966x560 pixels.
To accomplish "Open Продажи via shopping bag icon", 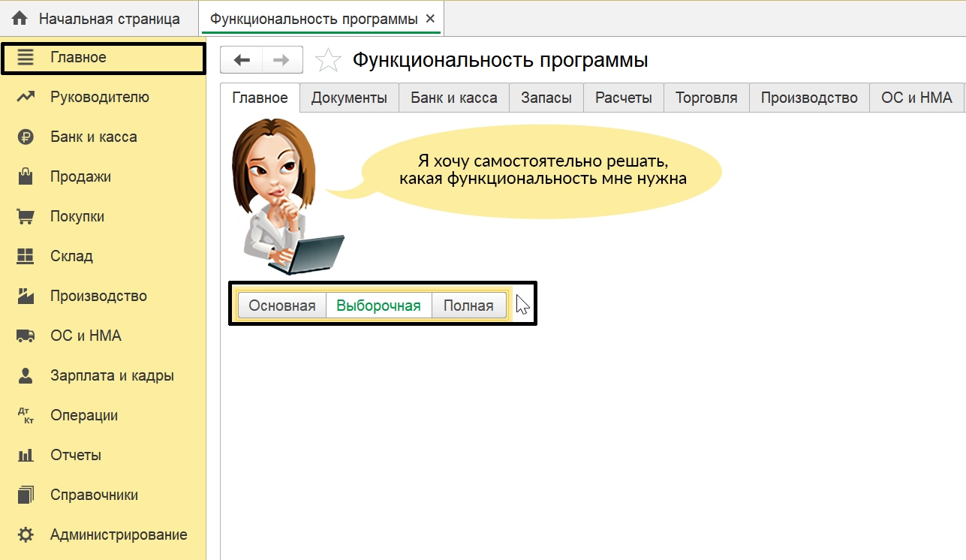I will pos(26,177).
